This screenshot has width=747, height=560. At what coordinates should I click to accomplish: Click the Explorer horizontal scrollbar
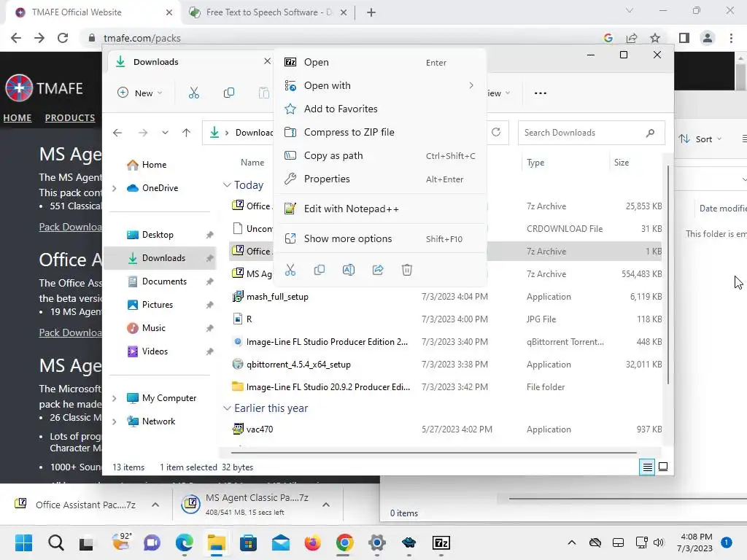tap(433, 453)
